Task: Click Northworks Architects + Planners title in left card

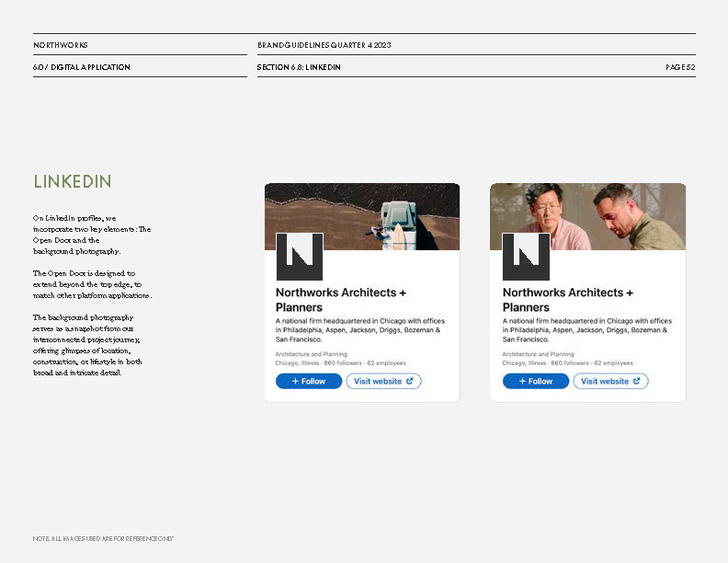Action: 341,300
